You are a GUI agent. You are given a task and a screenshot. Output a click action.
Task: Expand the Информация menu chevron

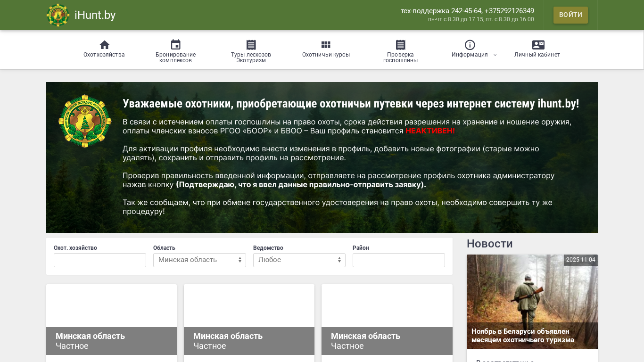pos(495,55)
